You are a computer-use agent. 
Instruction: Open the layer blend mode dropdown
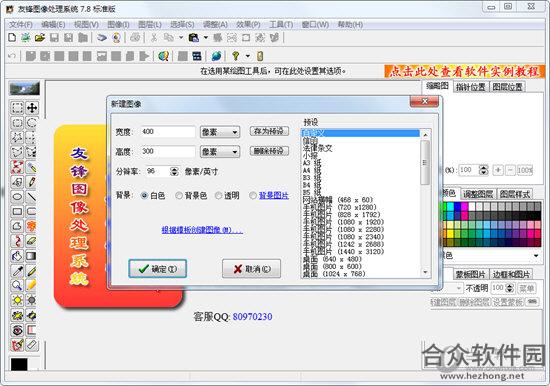(x=459, y=288)
